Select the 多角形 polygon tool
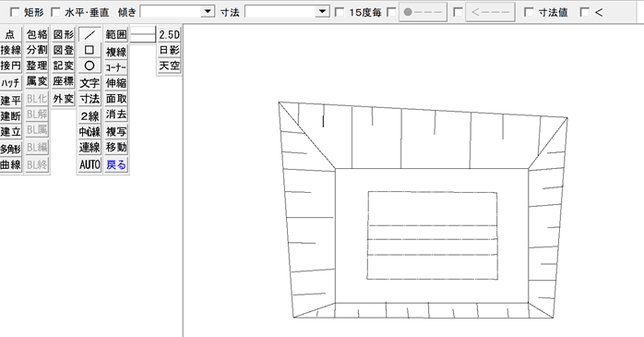 click(x=10, y=149)
